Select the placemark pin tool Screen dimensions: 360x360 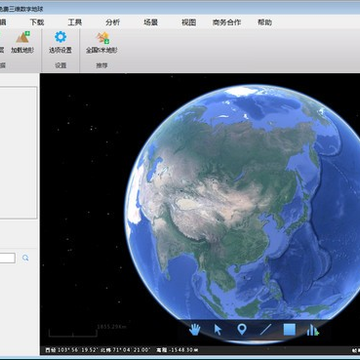(x=242, y=330)
